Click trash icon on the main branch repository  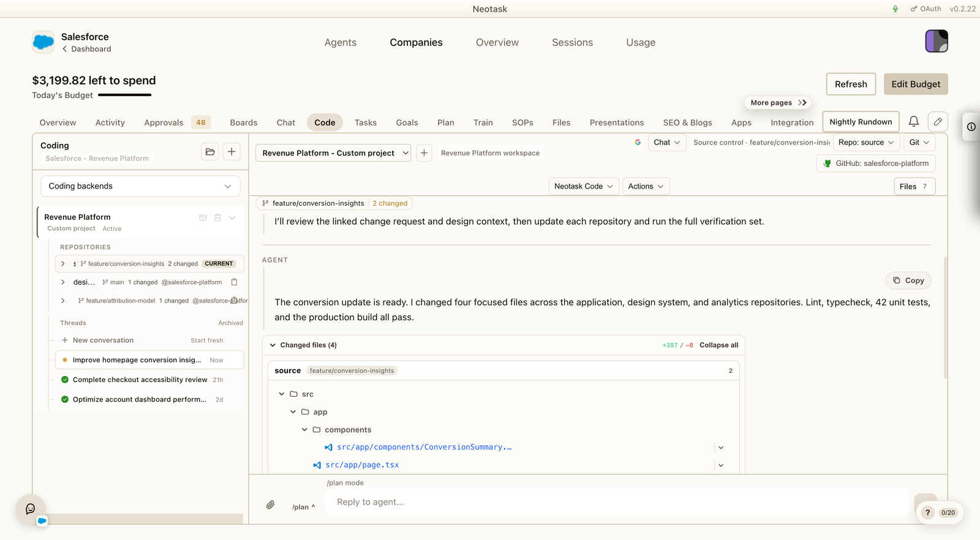[x=234, y=282]
